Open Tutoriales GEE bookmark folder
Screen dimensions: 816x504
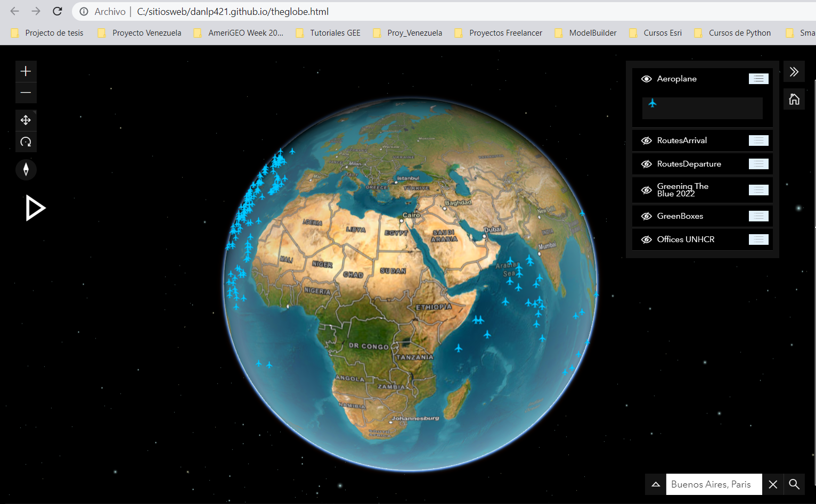(x=328, y=33)
